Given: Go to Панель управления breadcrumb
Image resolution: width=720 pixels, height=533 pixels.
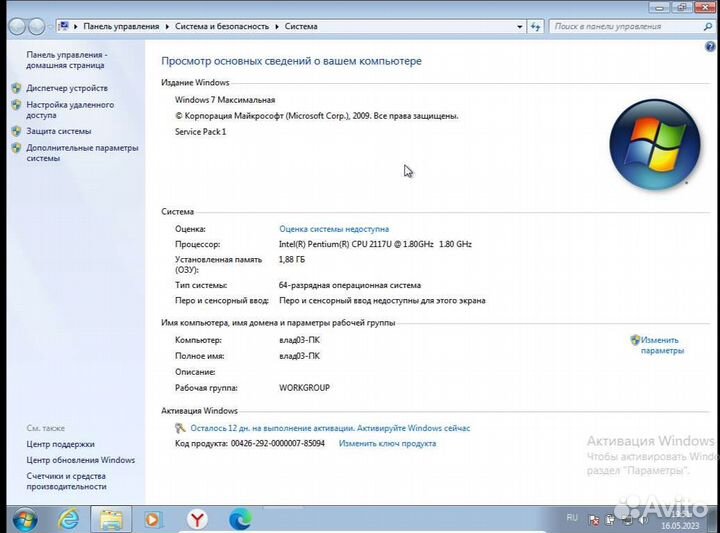Looking at the screenshot, I should click(121, 27).
